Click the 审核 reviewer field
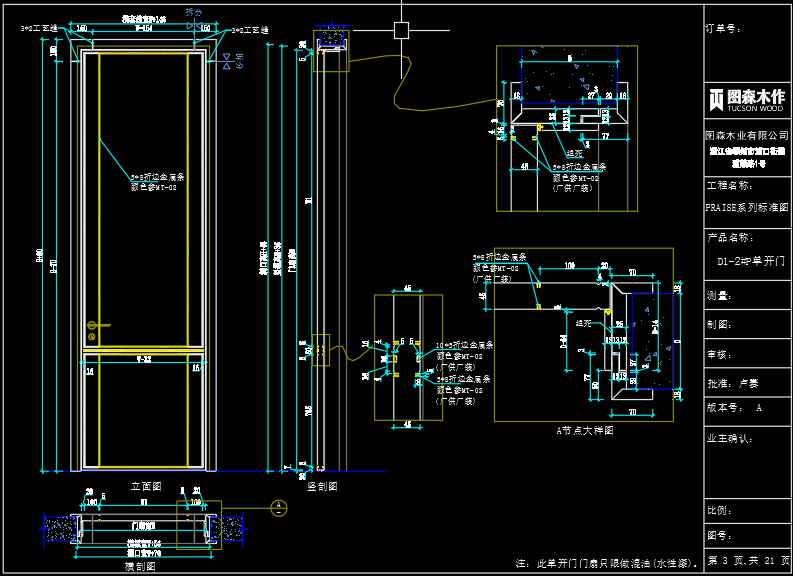793x576 pixels. pyautogui.click(x=720, y=354)
